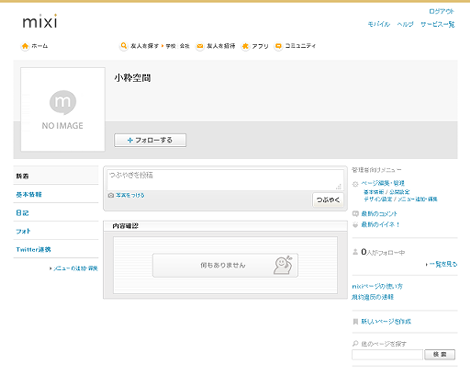Image resolution: width=470 pixels, height=375 pixels.
Task: Click the icon beside 最新のイイネ！
Action: click(355, 225)
